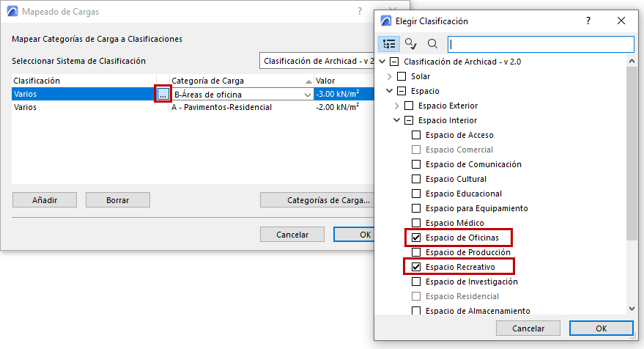The image size is (644, 349).
Task: Switch to tree view in Elegir Clasificación
Action: click(x=389, y=44)
